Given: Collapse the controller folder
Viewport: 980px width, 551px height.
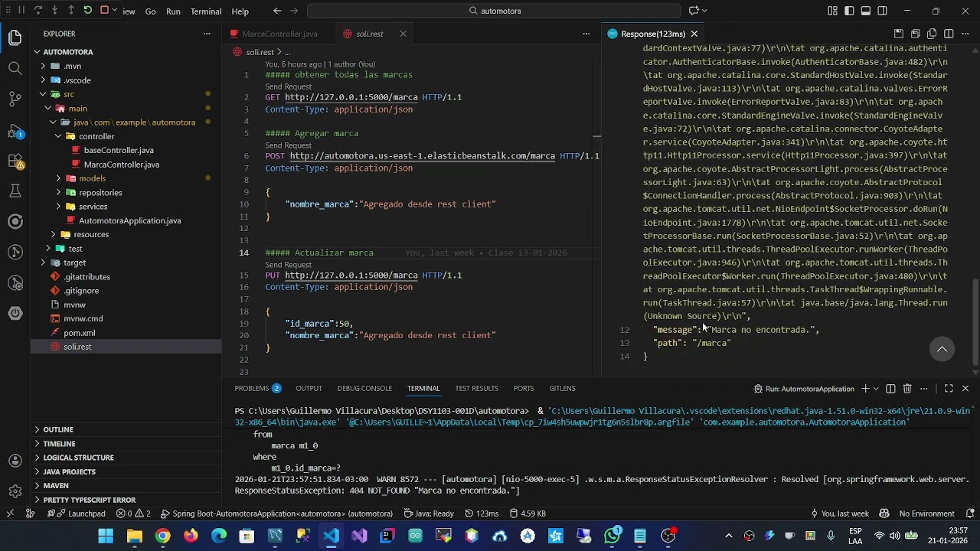Looking at the screenshot, I should [x=58, y=136].
